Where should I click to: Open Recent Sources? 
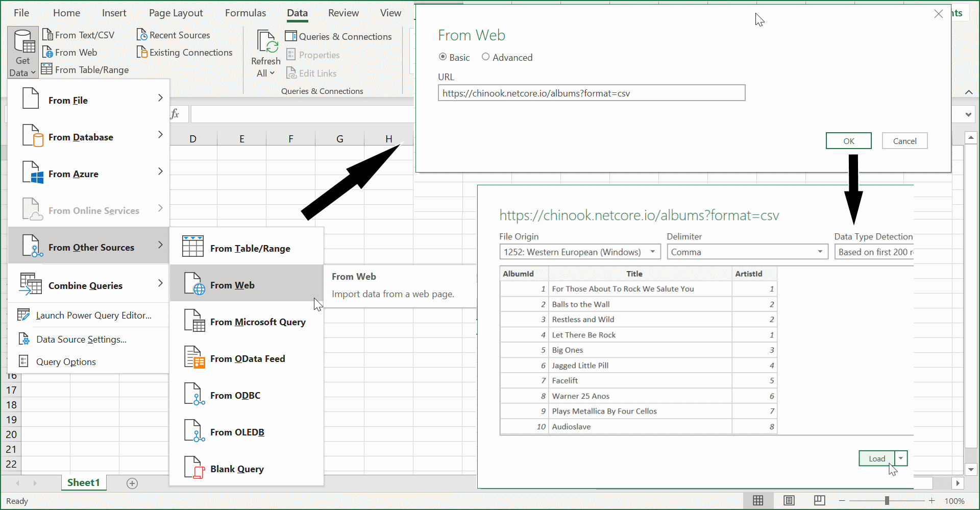pos(174,35)
